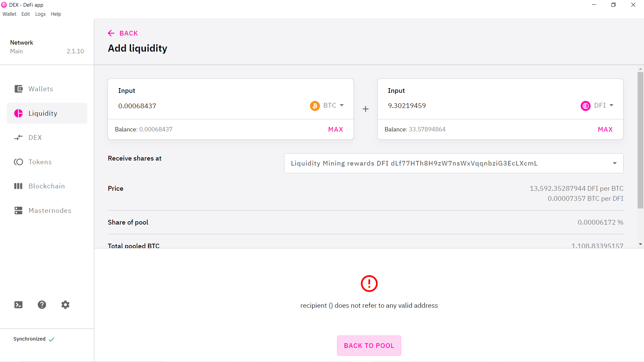Click the share of pool 0.00006172 % value
The height and width of the screenshot is (362, 644).
[x=600, y=222]
